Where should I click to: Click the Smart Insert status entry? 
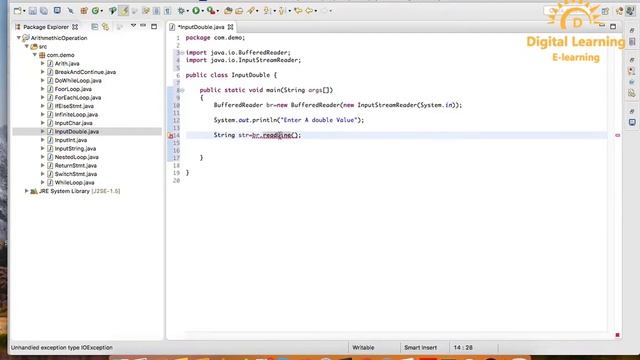420,348
